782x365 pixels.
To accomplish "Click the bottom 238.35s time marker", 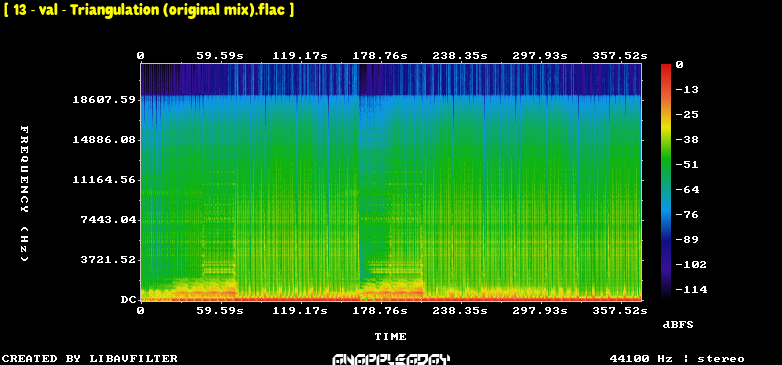I will [460, 311].
